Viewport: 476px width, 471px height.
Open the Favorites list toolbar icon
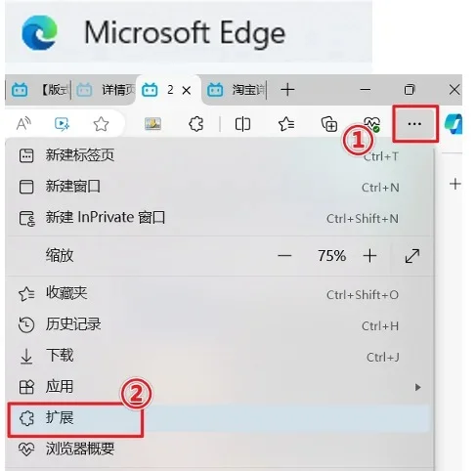(x=286, y=124)
